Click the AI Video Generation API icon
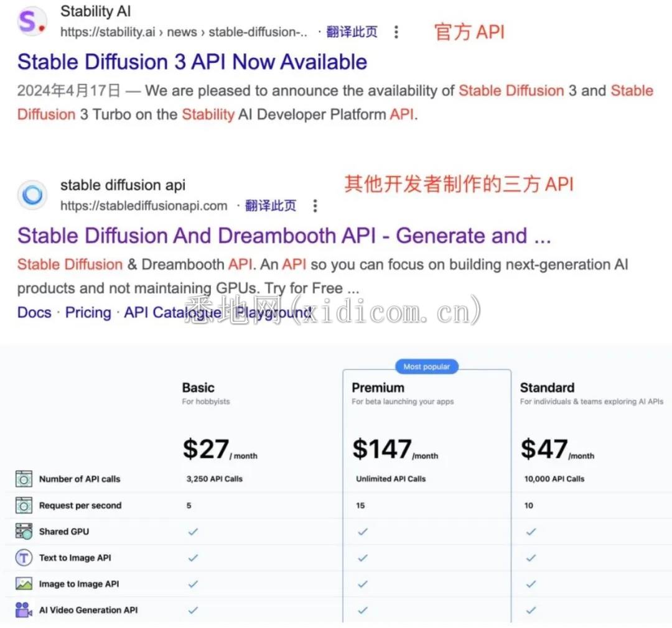The height and width of the screenshot is (628, 672). coord(24,610)
